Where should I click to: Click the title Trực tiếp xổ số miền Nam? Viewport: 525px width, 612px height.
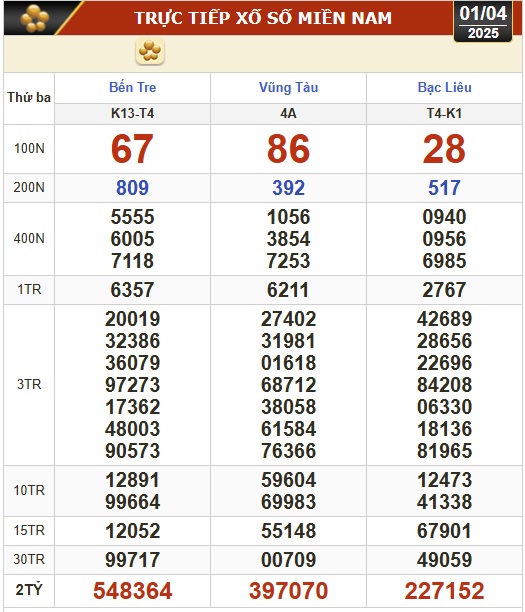(263, 18)
